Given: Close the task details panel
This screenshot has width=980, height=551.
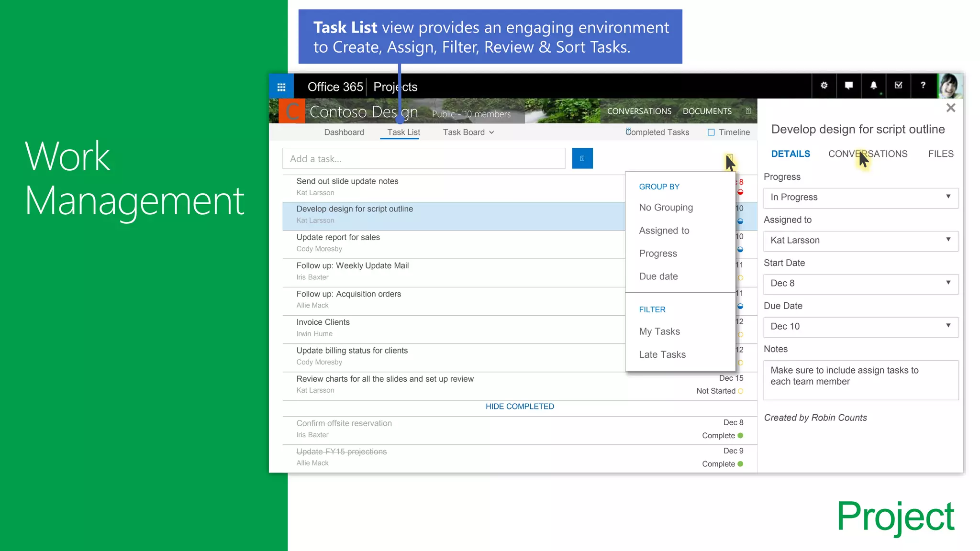Looking at the screenshot, I should [951, 108].
